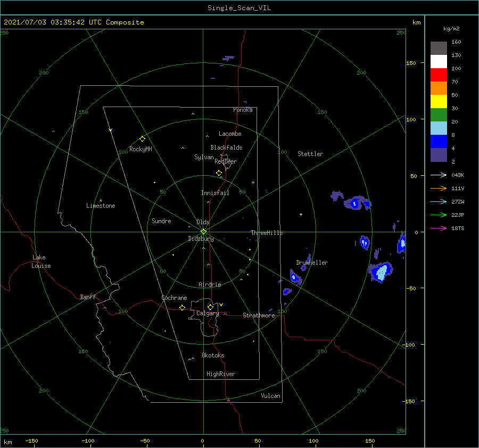Click the HighRiver label

click(x=221, y=374)
